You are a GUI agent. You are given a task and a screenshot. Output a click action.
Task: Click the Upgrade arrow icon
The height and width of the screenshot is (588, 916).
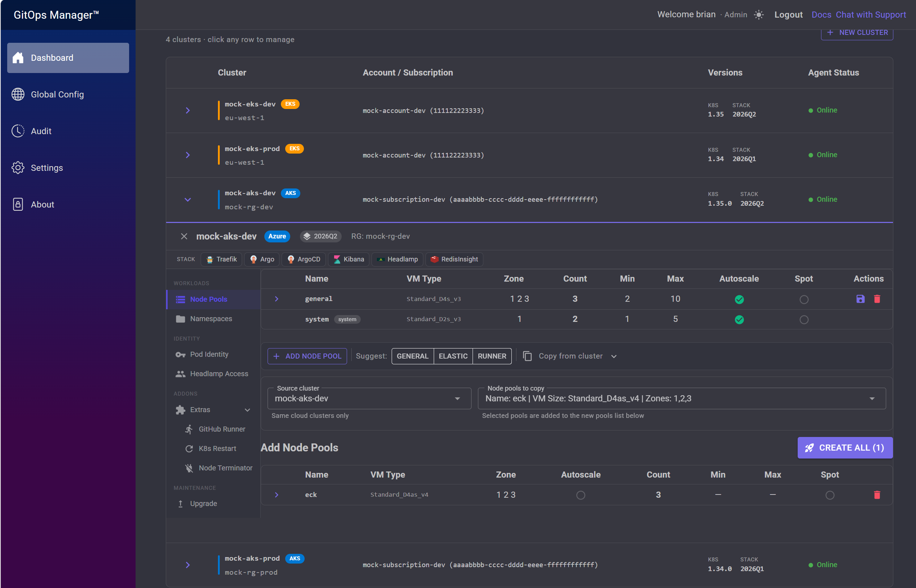pos(181,503)
